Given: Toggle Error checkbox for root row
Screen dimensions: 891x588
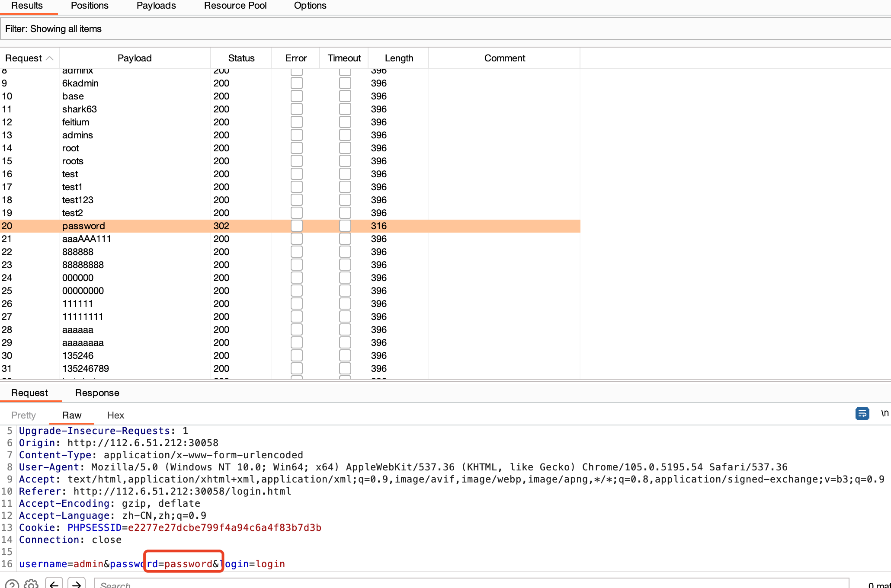Looking at the screenshot, I should 297,148.
